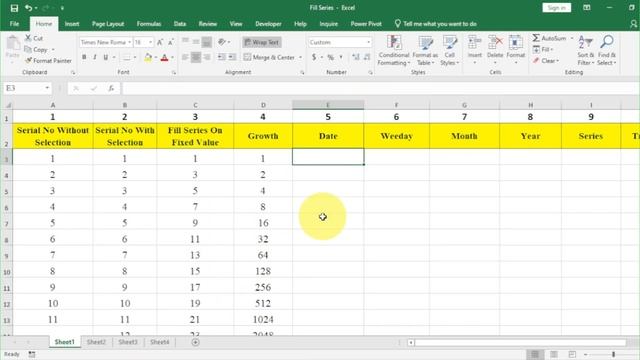Select row header 7
Image resolution: width=640 pixels, height=360 pixels.
tap(7, 223)
